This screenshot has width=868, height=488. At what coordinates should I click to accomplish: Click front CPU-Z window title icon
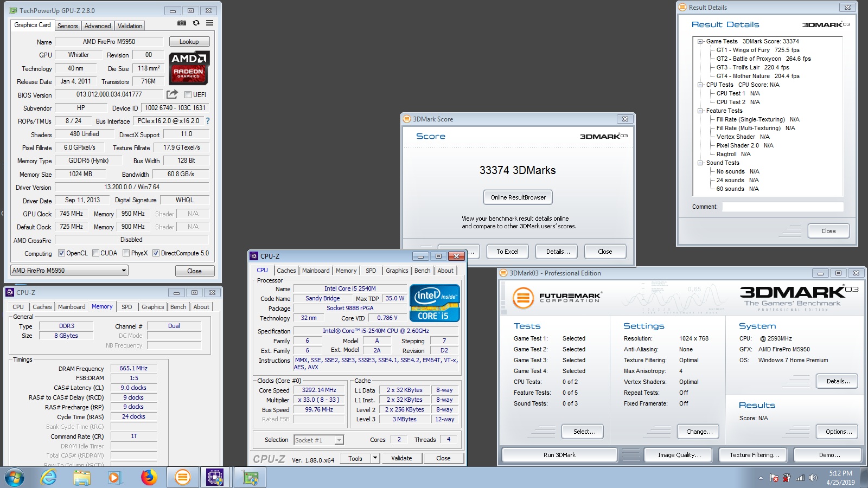point(254,256)
